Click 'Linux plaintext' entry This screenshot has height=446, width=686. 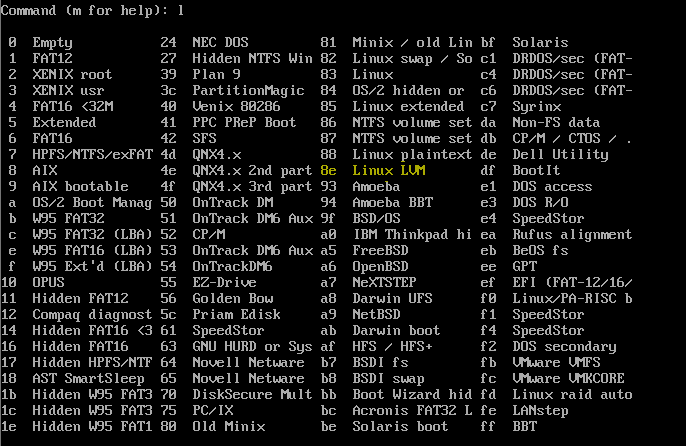click(413, 155)
